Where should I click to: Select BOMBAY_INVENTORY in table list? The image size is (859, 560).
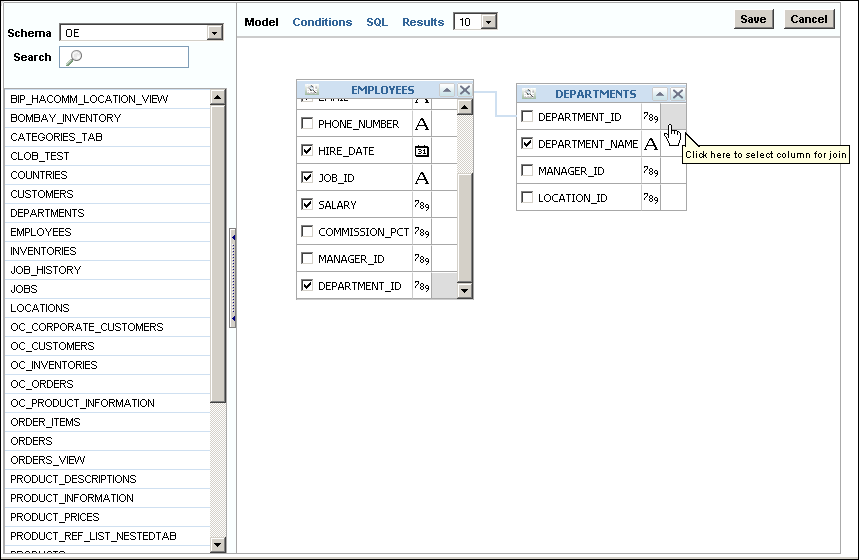(x=107, y=118)
